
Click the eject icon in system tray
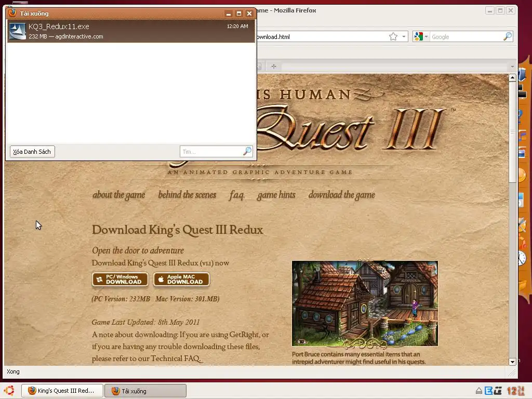coord(478,391)
